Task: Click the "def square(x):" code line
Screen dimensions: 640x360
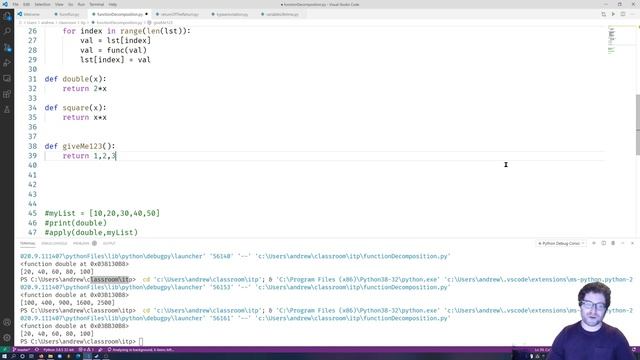Action: [x=76, y=108]
